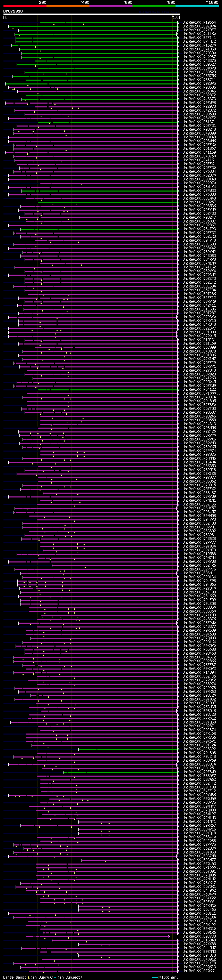Click the purple ~60% identity legend segment
The width and height of the screenshot is (222, 980).
[111, 6]
